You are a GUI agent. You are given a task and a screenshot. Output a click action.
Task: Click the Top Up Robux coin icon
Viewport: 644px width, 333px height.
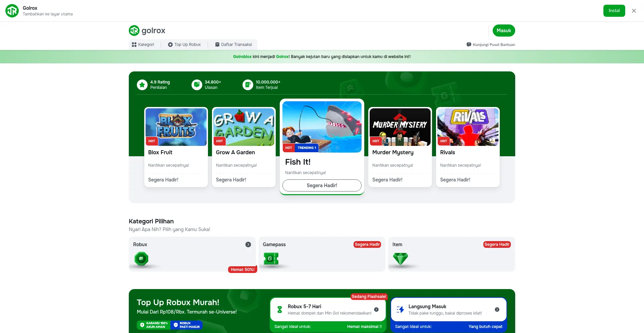pyautogui.click(x=170, y=45)
